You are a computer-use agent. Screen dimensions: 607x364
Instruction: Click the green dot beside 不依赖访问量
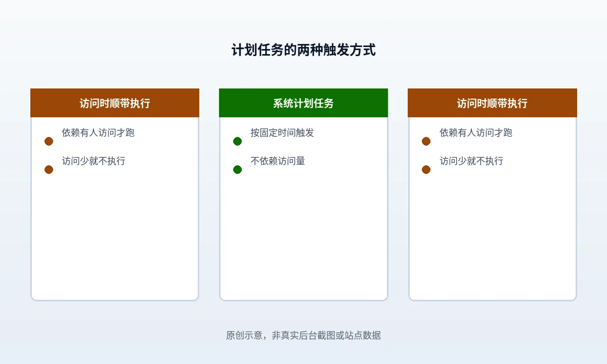(237, 169)
